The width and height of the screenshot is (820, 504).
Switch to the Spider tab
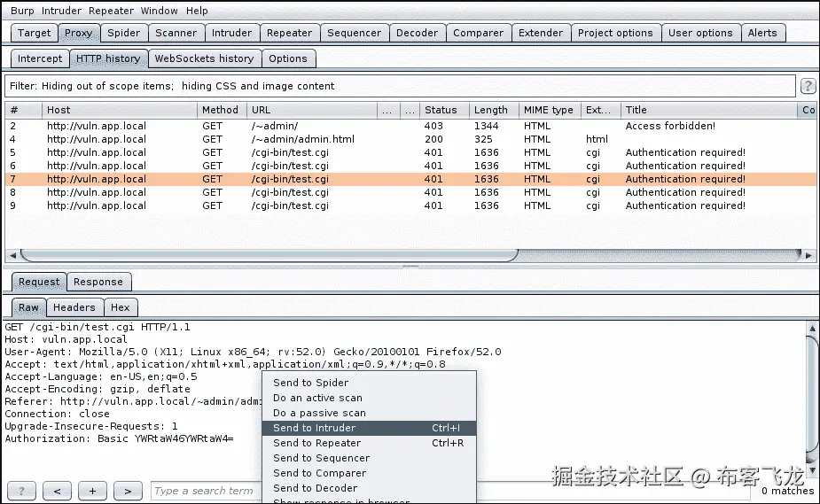[124, 33]
